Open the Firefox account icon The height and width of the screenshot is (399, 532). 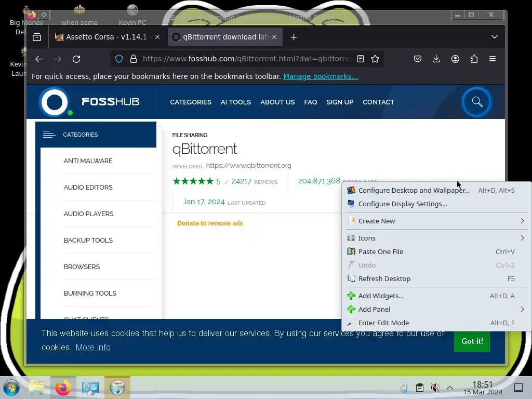(x=455, y=59)
